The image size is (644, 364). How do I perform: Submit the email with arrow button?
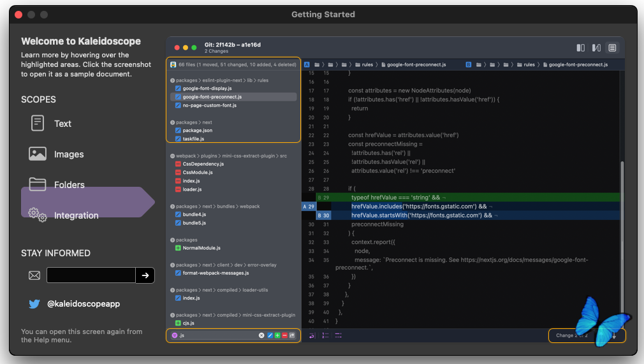[x=145, y=275]
